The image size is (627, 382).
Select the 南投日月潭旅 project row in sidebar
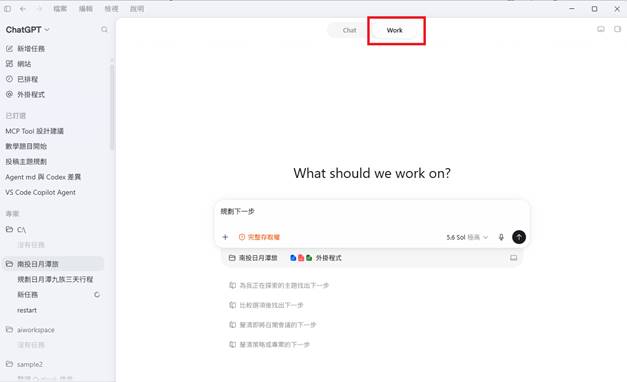click(x=54, y=264)
